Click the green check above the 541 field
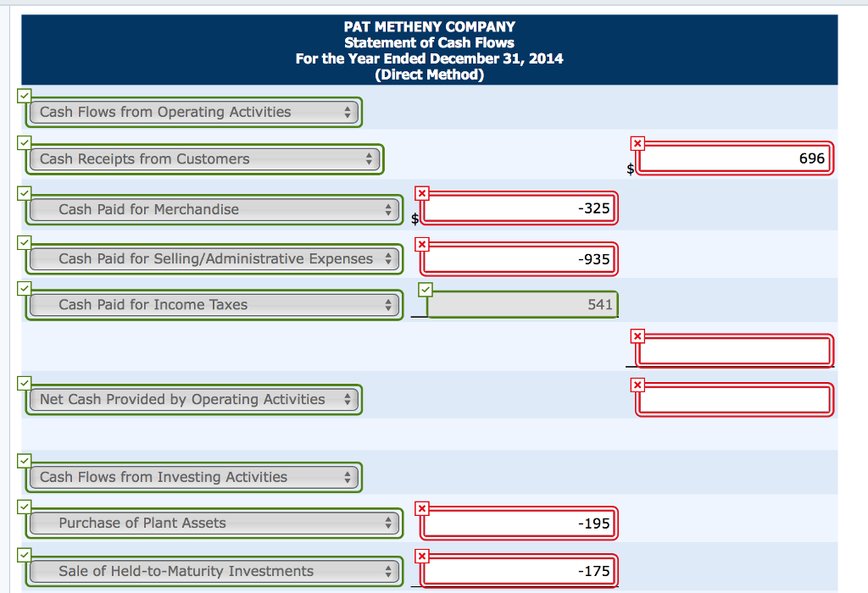Viewport: 868px width, 593px height. click(426, 289)
